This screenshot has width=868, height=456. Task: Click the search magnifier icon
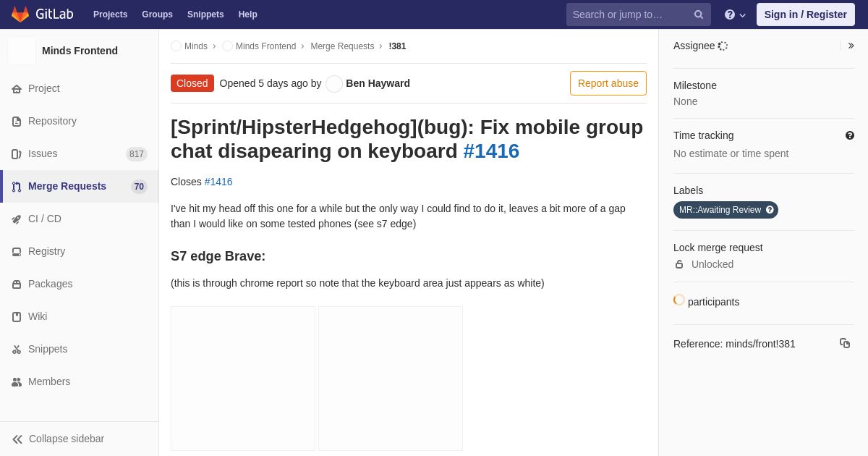point(699,14)
